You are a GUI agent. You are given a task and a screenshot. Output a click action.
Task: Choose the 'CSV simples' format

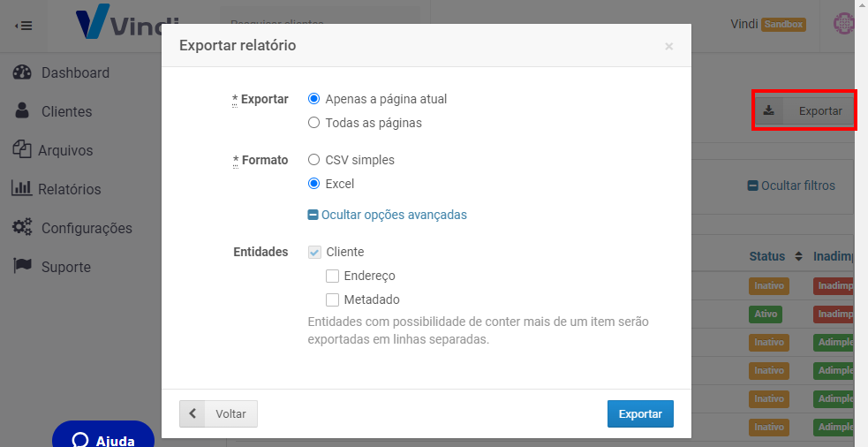pos(313,160)
